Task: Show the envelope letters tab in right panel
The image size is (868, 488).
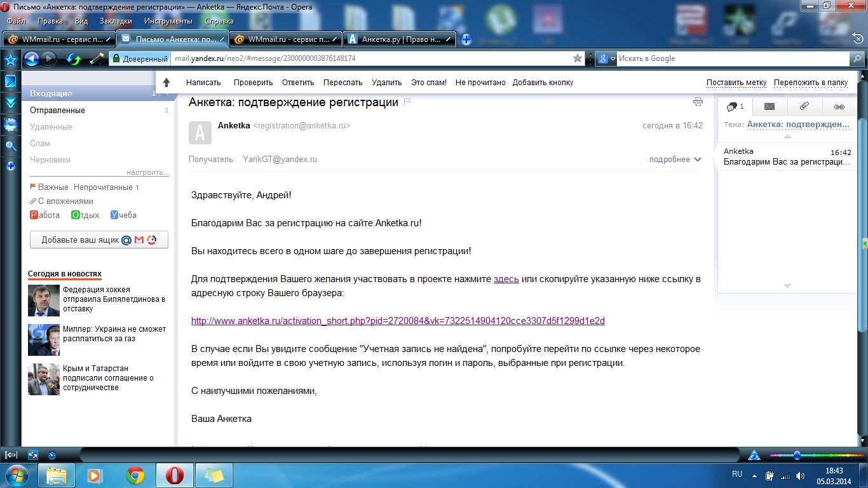Action: coord(770,106)
